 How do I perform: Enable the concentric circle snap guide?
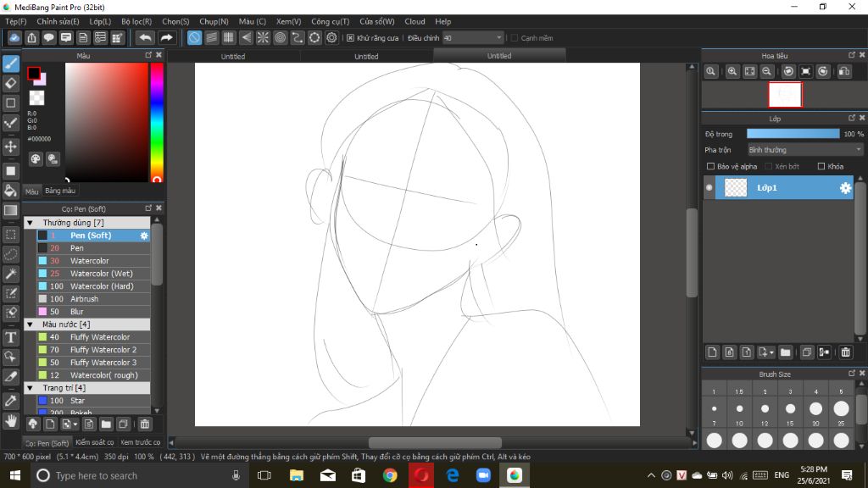coord(280,37)
